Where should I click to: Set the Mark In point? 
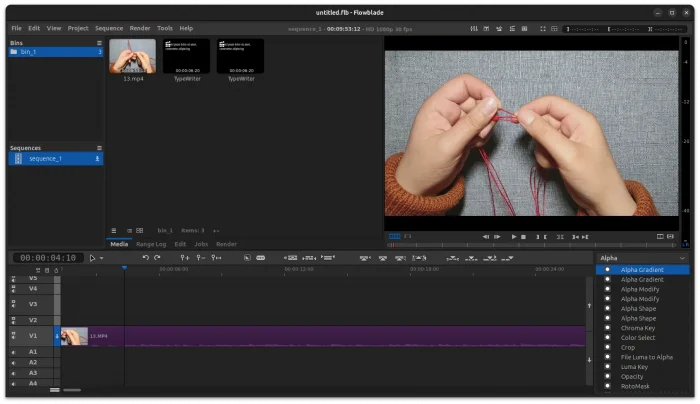[x=538, y=237]
